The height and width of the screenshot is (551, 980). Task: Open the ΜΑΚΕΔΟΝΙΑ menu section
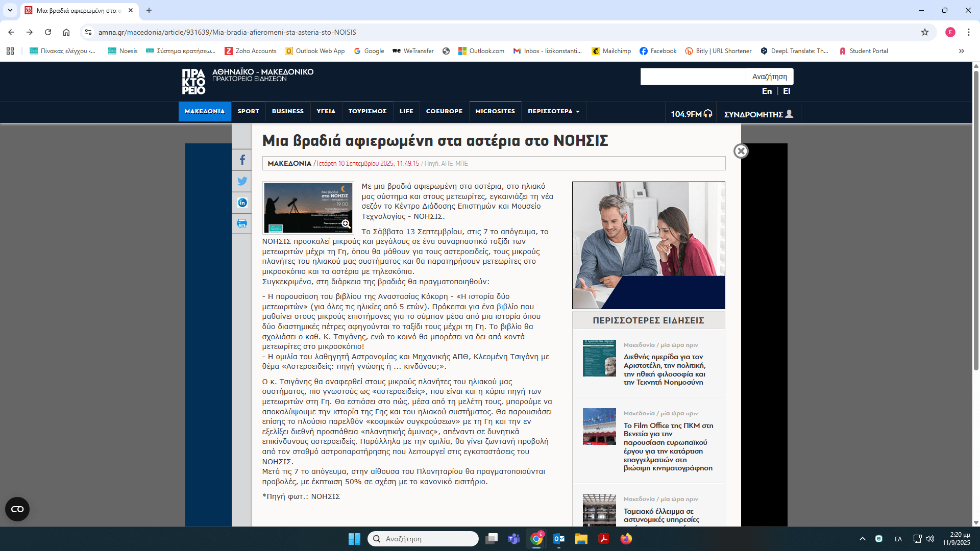[x=205, y=111]
